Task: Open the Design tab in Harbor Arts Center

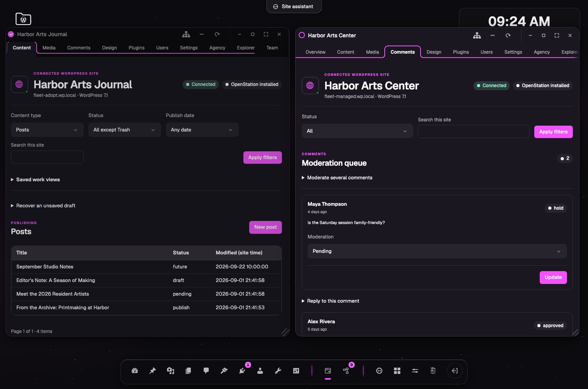Action: coord(434,52)
